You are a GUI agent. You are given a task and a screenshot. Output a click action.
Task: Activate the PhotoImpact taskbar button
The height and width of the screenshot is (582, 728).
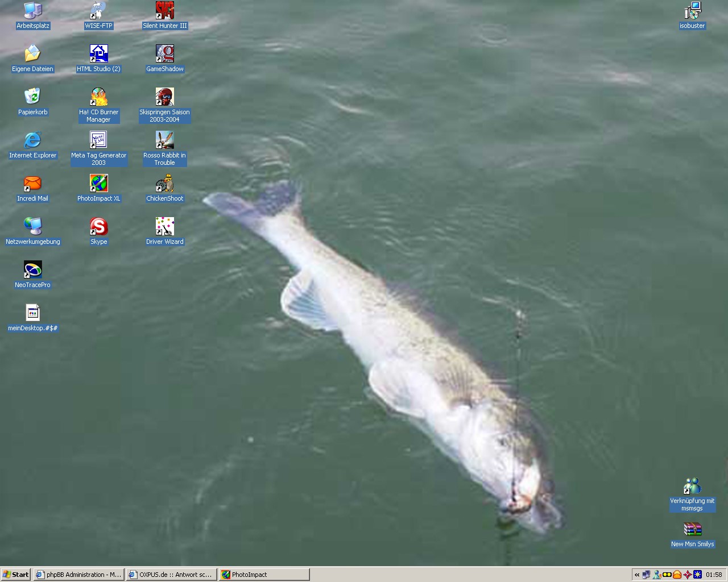[x=264, y=575]
